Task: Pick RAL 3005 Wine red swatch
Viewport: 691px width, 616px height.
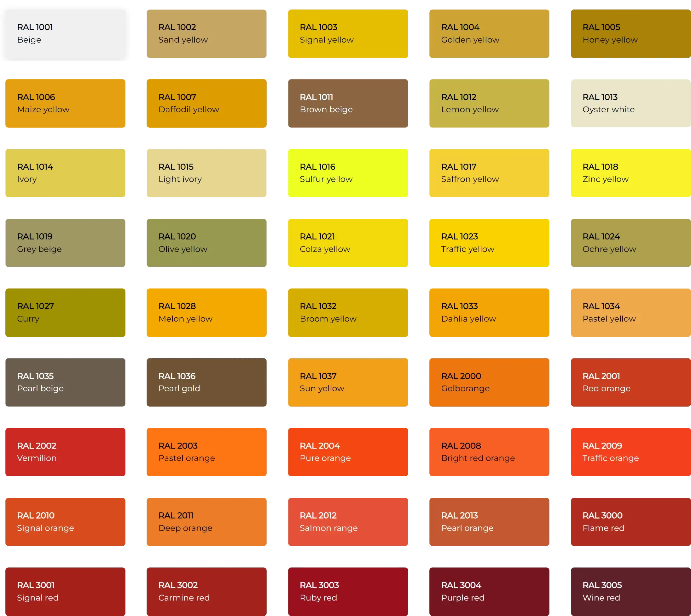Action: (630, 591)
